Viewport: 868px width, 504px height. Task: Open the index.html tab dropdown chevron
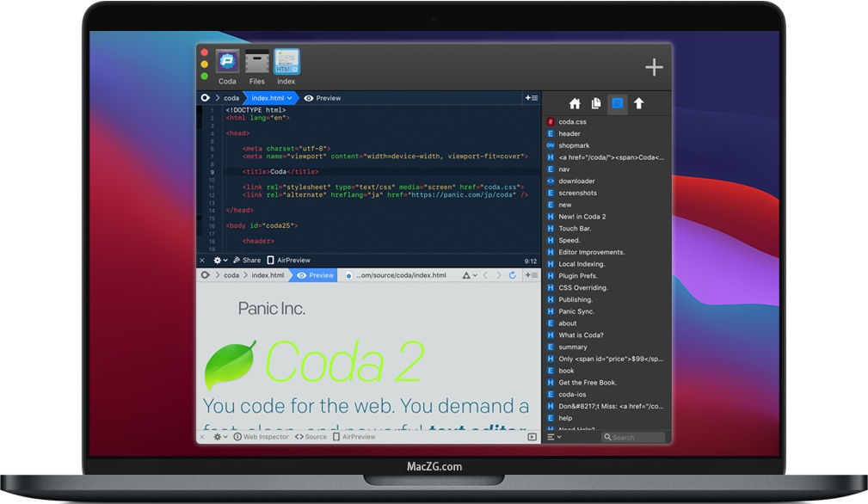click(x=291, y=97)
